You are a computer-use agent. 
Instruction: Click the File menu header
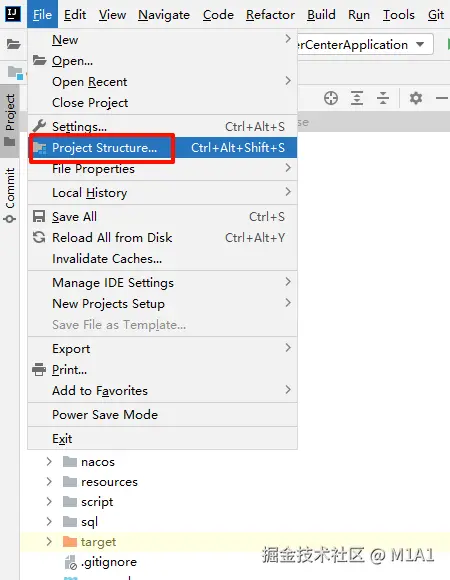[42, 15]
